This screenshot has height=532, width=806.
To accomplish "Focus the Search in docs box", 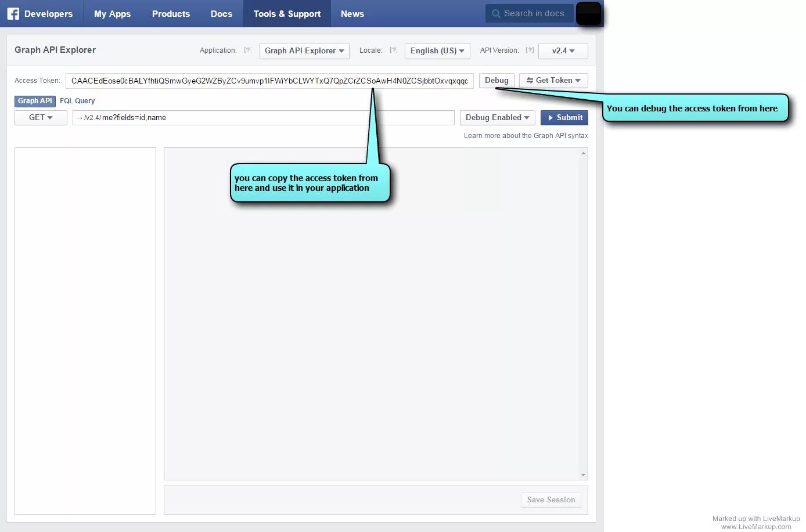I will point(530,13).
